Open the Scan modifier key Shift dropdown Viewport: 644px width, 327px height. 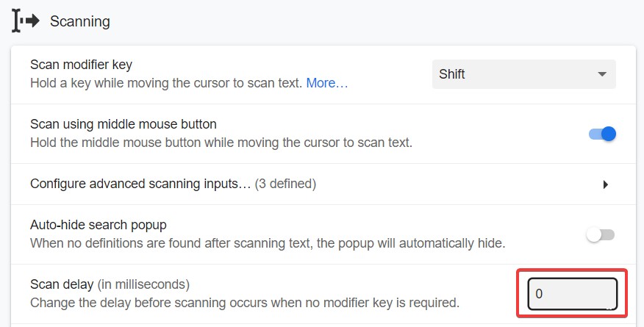[523, 74]
